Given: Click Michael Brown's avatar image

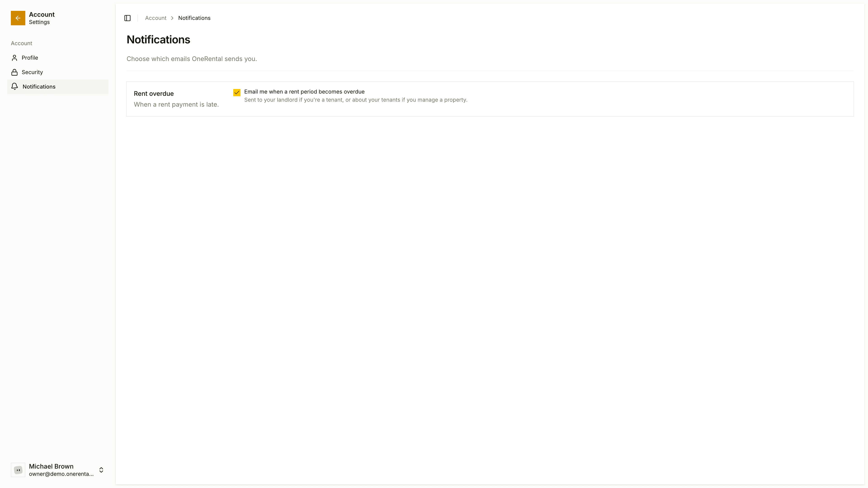Looking at the screenshot, I should pos(18,470).
